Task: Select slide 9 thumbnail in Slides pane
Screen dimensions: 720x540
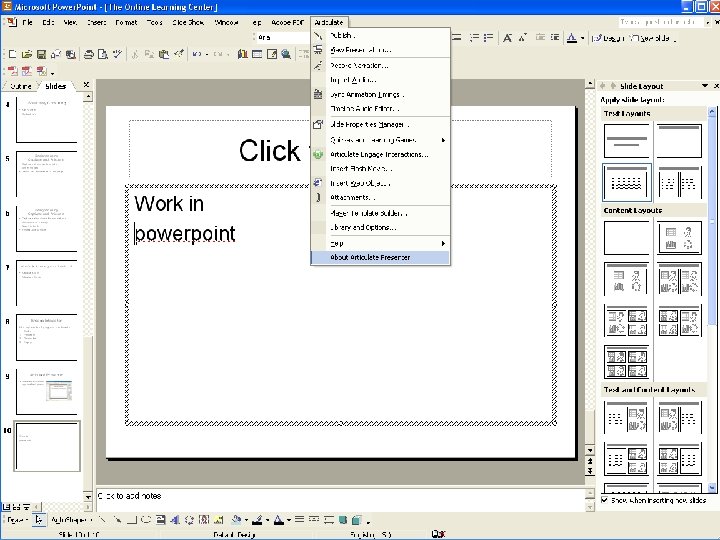Action: [x=46, y=392]
